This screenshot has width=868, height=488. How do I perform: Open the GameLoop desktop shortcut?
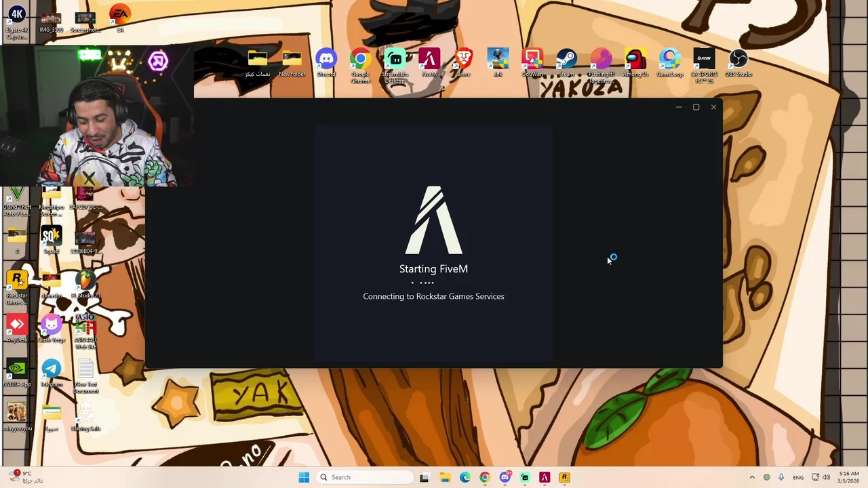pos(670,63)
